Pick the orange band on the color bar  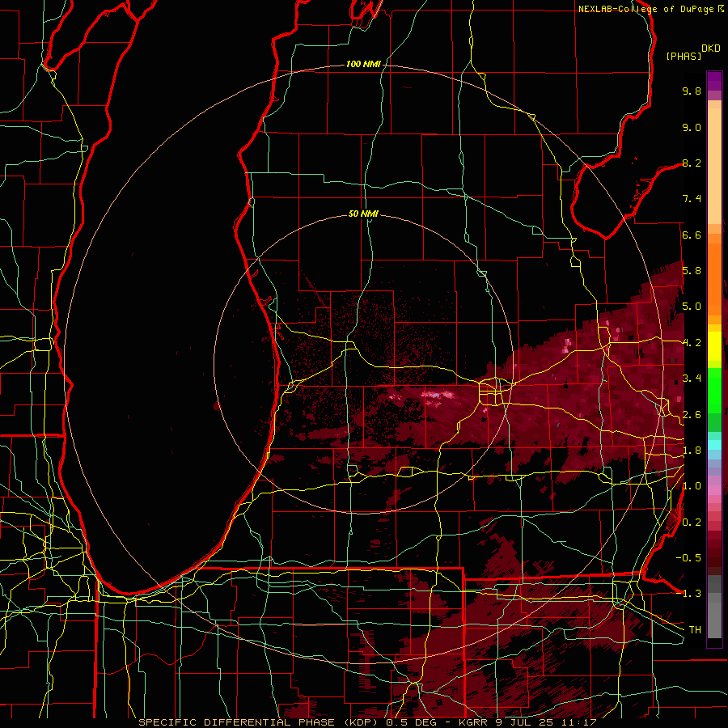click(714, 278)
